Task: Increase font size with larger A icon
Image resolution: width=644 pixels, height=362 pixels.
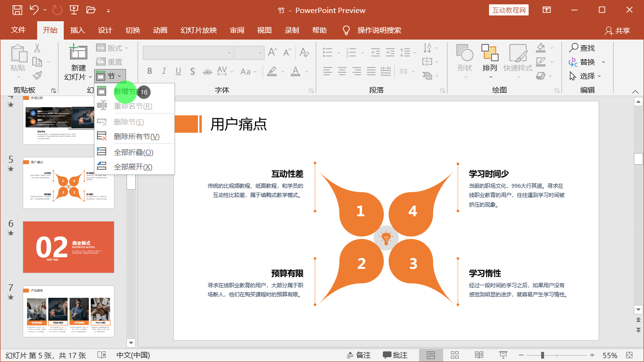Action: (272, 52)
